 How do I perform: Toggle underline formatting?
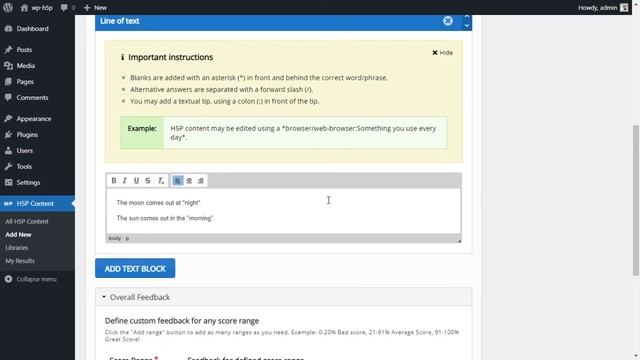click(136, 180)
